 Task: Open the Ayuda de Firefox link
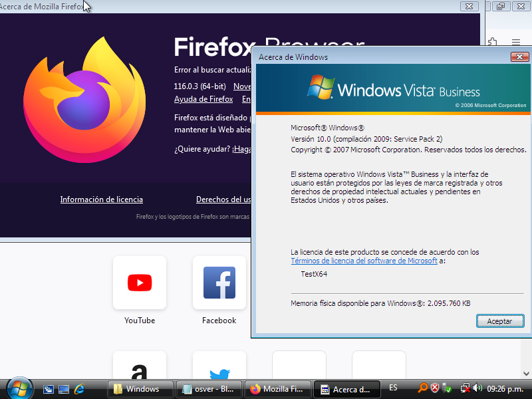tap(203, 99)
